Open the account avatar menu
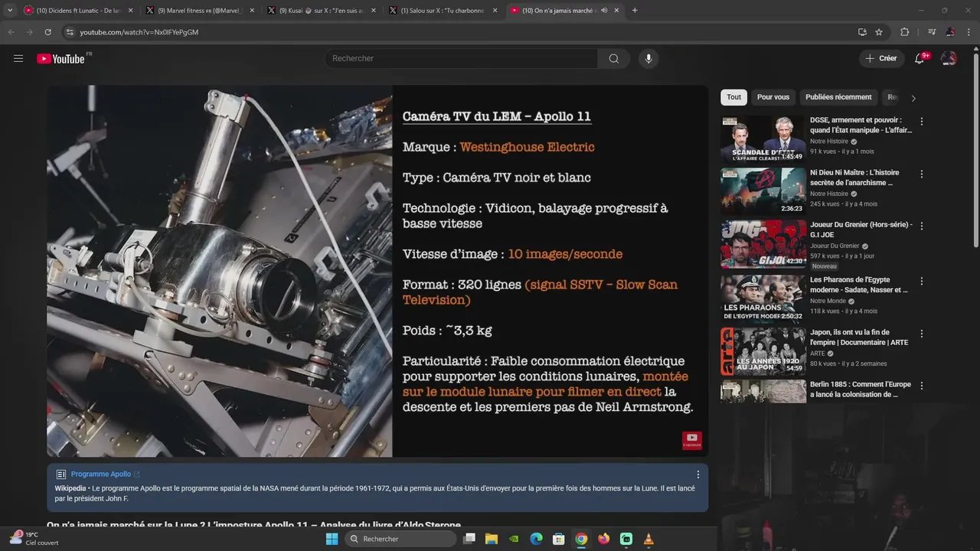Image resolution: width=980 pixels, height=551 pixels. [949, 58]
